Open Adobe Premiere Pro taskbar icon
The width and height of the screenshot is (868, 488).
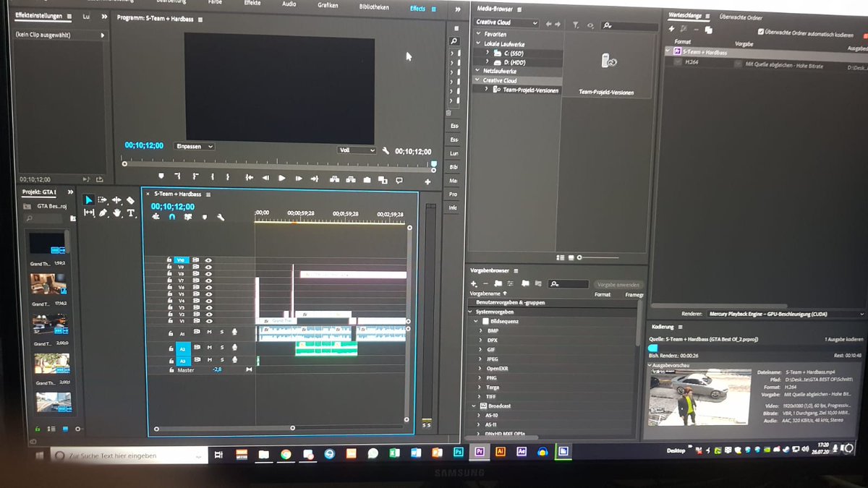[479, 451]
